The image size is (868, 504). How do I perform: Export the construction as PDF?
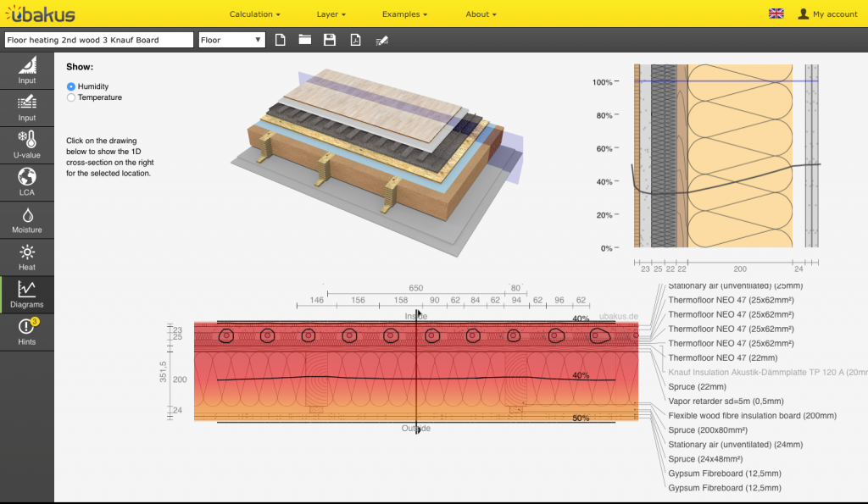point(356,40)
